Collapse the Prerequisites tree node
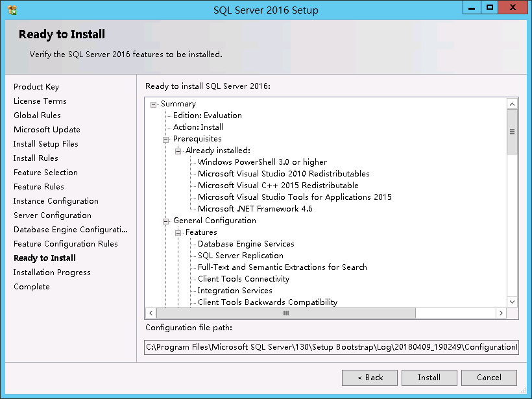The image size is (532, 399). (x=165, y=139)
